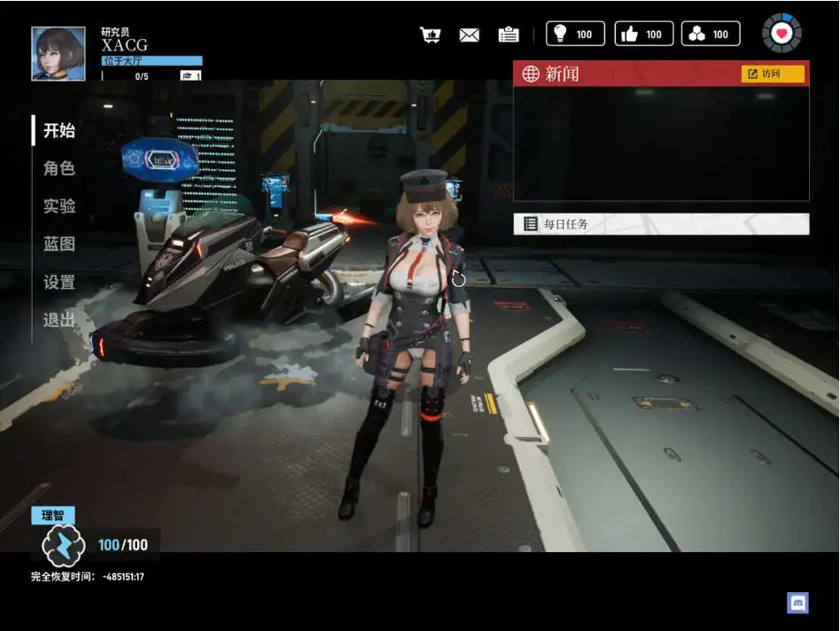
Task: Click 退出 to exit the game
Action: (x=59, y=320)
